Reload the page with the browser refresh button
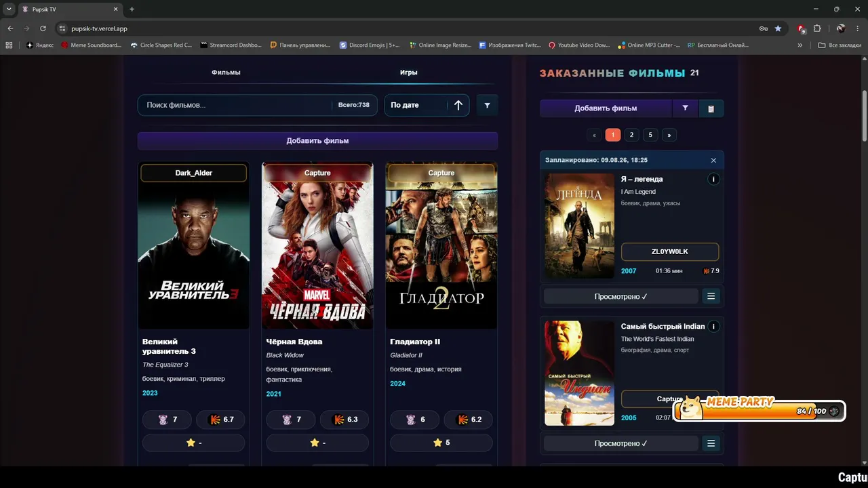The image size is (868, 488). (x=43, y=28)
